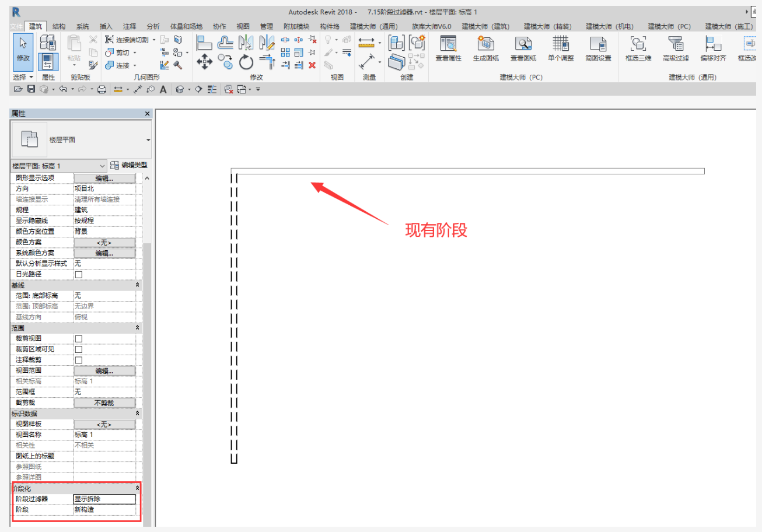Open the 剪切 dropdown arrow
Viewport: 762px width, 532px height.
click(134, 52)
